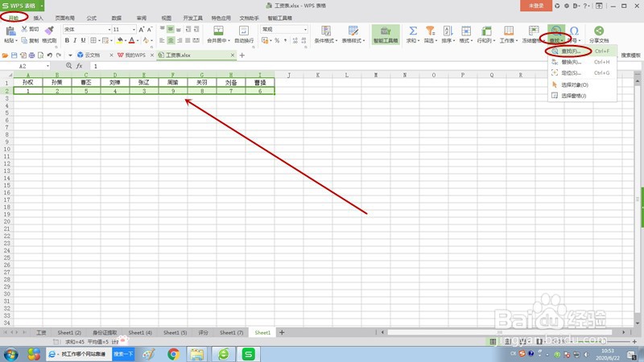
Task: Click the Worksheet (工作表) icon
Action: click(509, 31)
